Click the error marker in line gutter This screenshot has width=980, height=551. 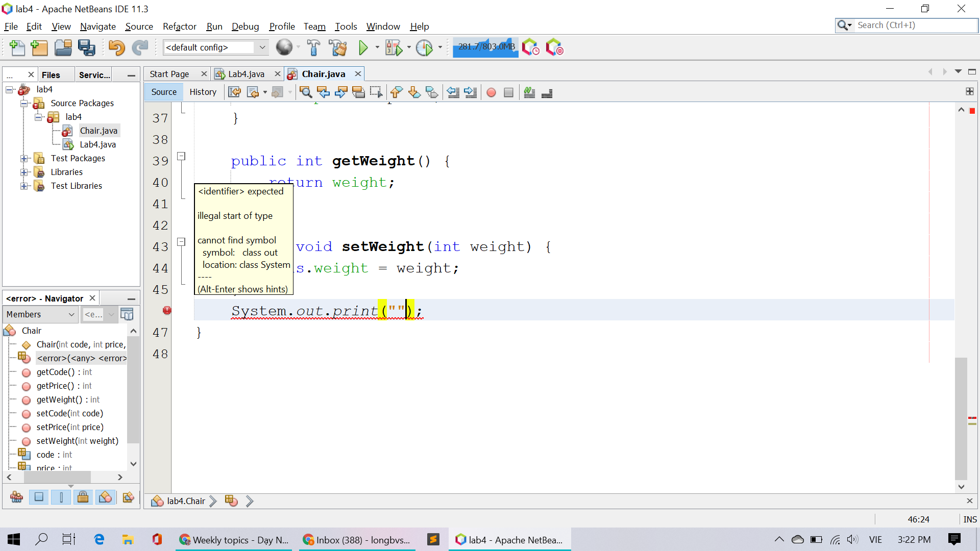[x=167, y=310]
